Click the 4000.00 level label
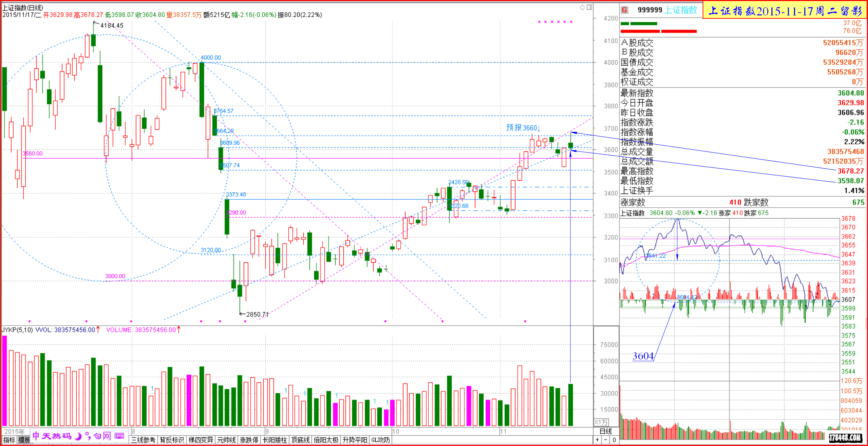Screen dimensions: 868x446 (x=211, y=58)
